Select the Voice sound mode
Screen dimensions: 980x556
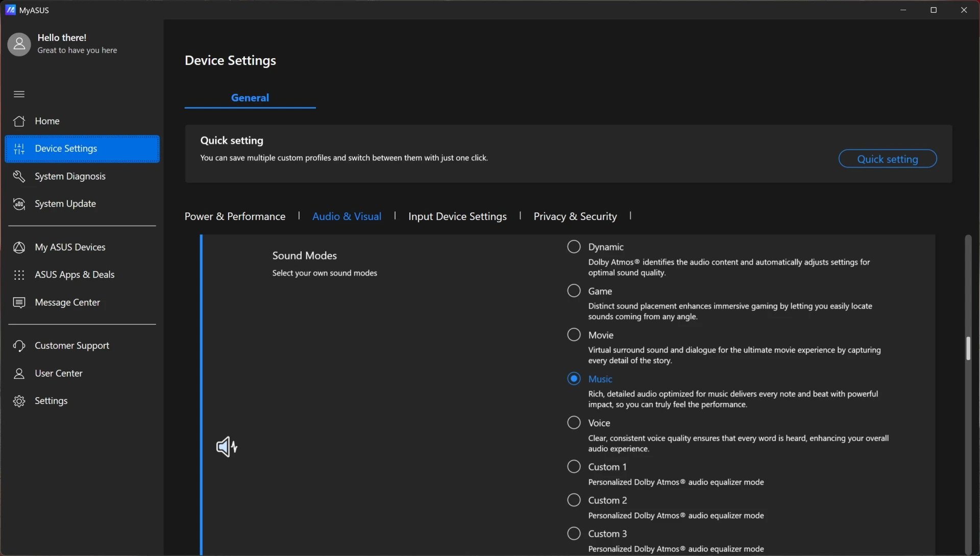tap(574, 422)
